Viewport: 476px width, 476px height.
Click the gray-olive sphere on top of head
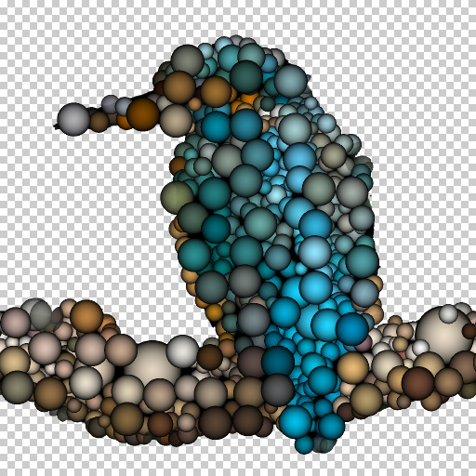pyautogui.click(x=188, y=60)
